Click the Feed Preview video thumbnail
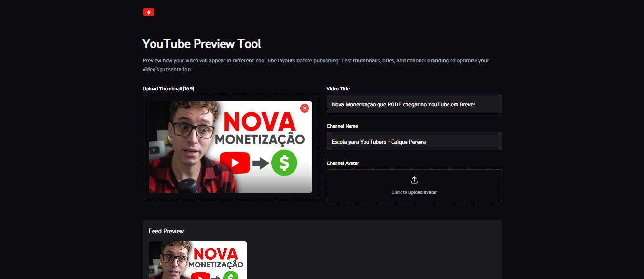644x279 pixels. [x=198, y=260]
